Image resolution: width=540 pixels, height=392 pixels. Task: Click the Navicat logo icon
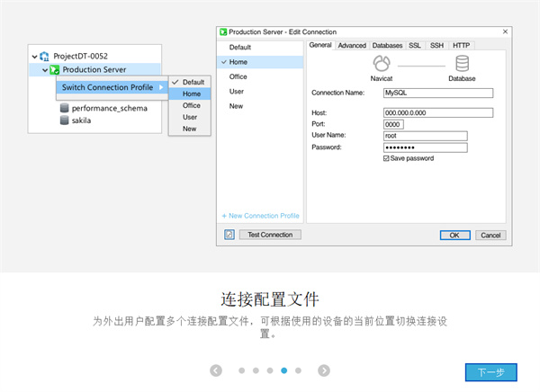382,63
